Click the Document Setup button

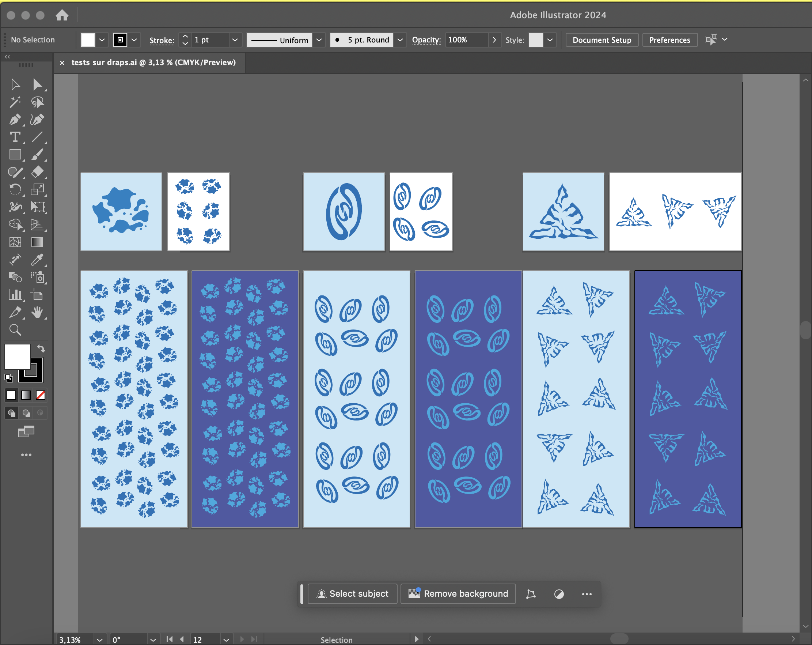coord(602,40)
